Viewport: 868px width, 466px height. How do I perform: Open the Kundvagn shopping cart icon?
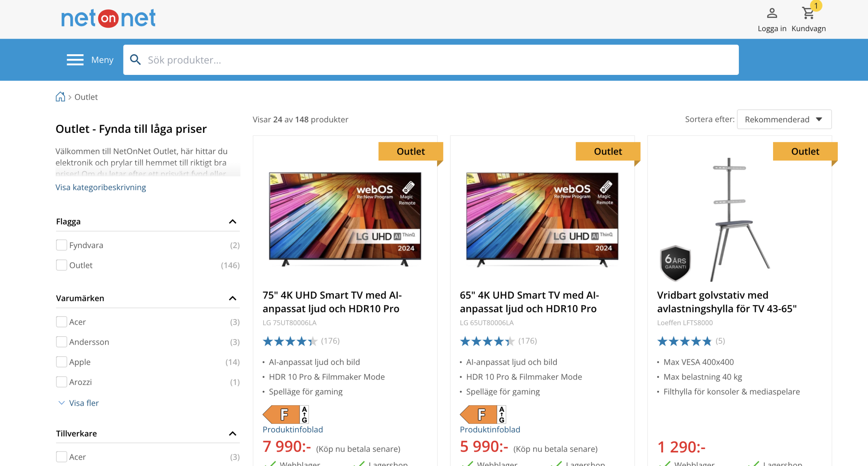tap(808, 13)
